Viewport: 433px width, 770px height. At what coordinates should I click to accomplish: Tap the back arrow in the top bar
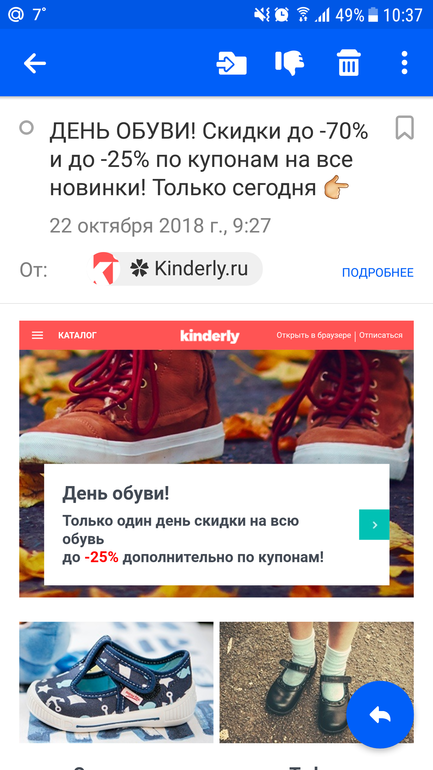point(35,63)
